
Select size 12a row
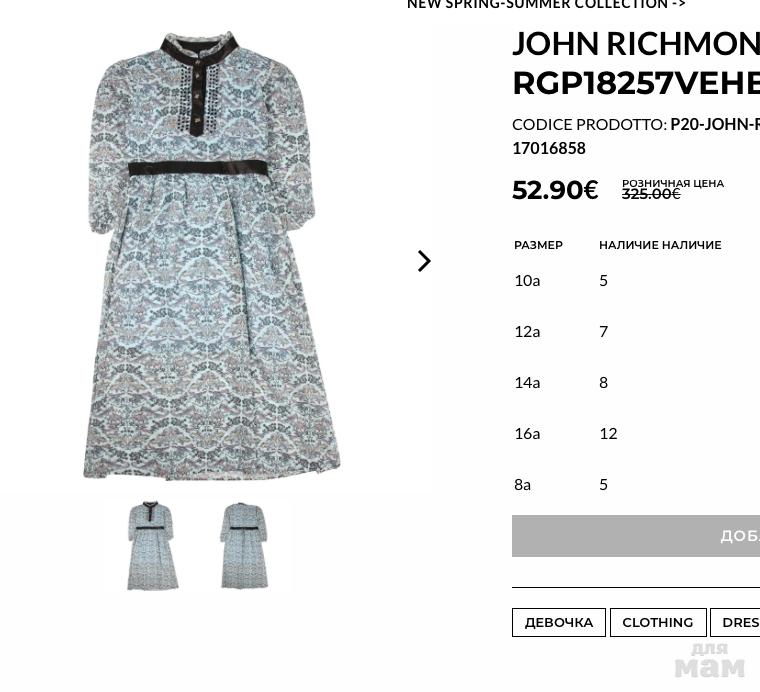click(636, 331)
